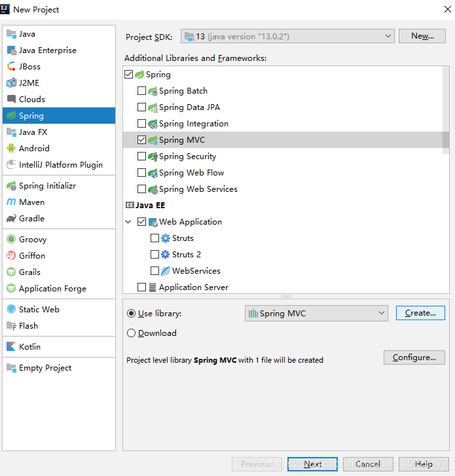Screen dimensions: 455x476
Task: Enable the WebServices checkbox
Action: (155, 270)
